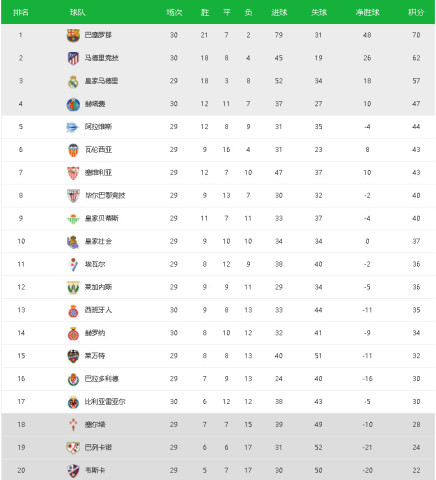Open the 巴塞罗那 team name link

[x=98, y=35]
